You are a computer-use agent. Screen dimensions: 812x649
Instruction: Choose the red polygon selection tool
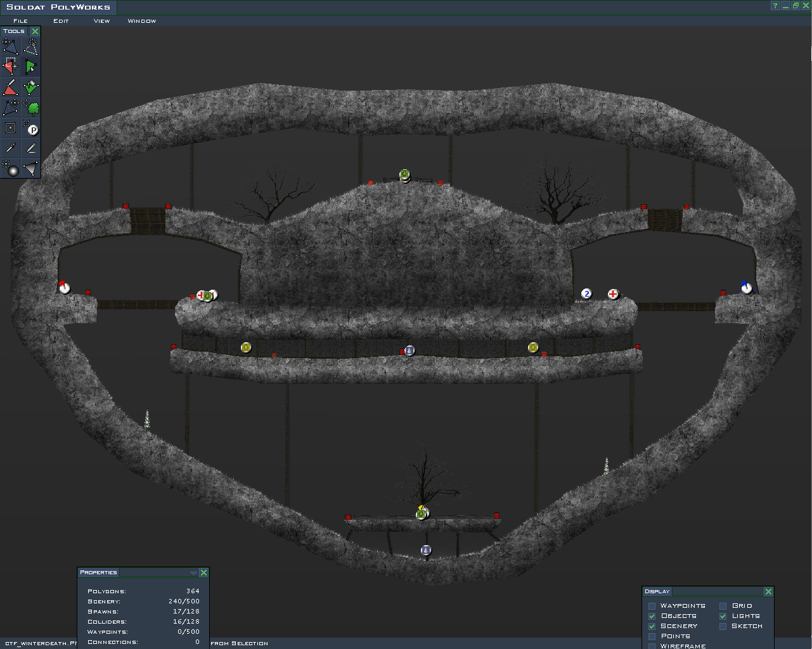(x=10, y=67)
